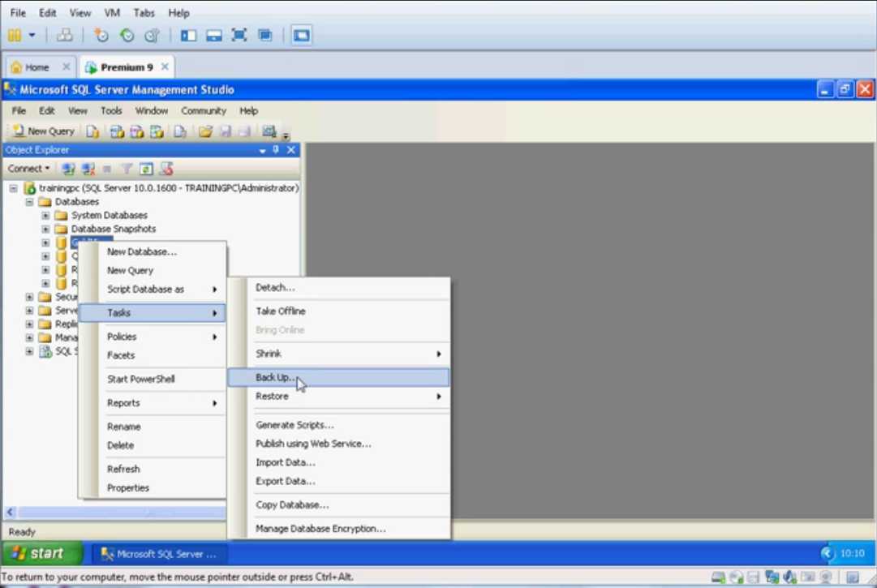Click the Database Engine Query icon

click(x=92, y=131)
